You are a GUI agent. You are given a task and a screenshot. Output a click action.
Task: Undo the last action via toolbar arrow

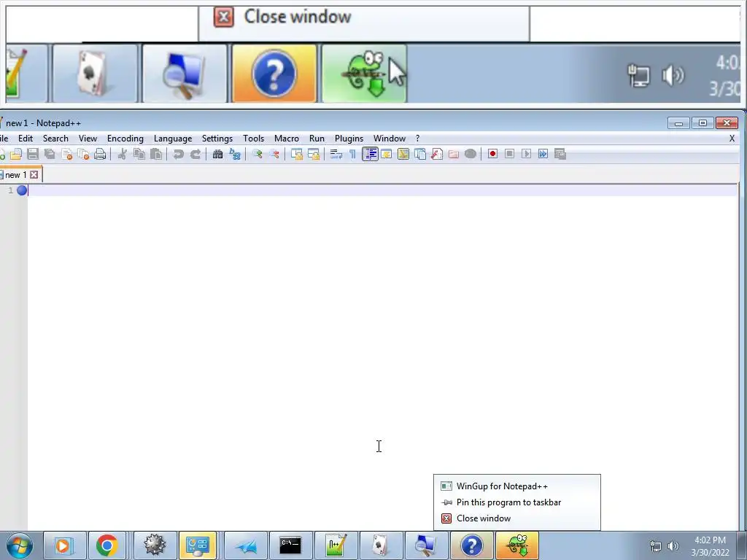178,154
